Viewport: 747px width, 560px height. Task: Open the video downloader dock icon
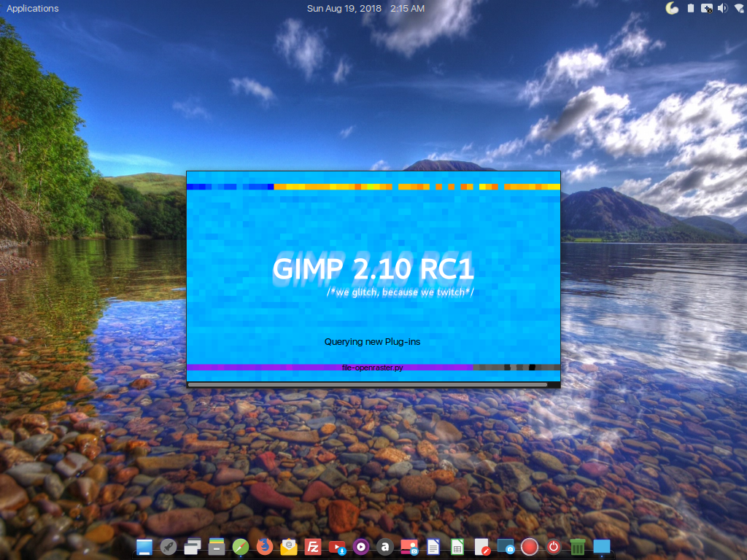coord(337,547)
